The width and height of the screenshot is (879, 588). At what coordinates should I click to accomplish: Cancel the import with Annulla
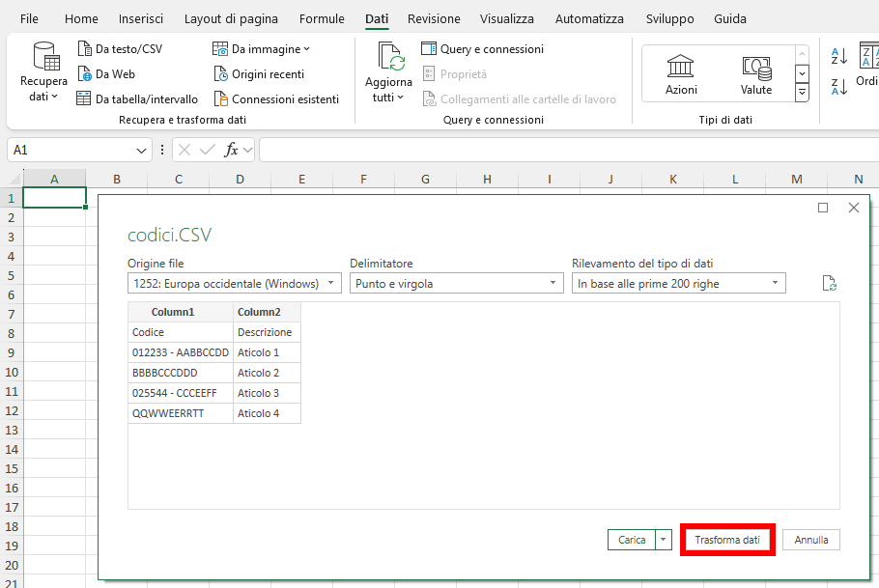(x=810, y=540)
